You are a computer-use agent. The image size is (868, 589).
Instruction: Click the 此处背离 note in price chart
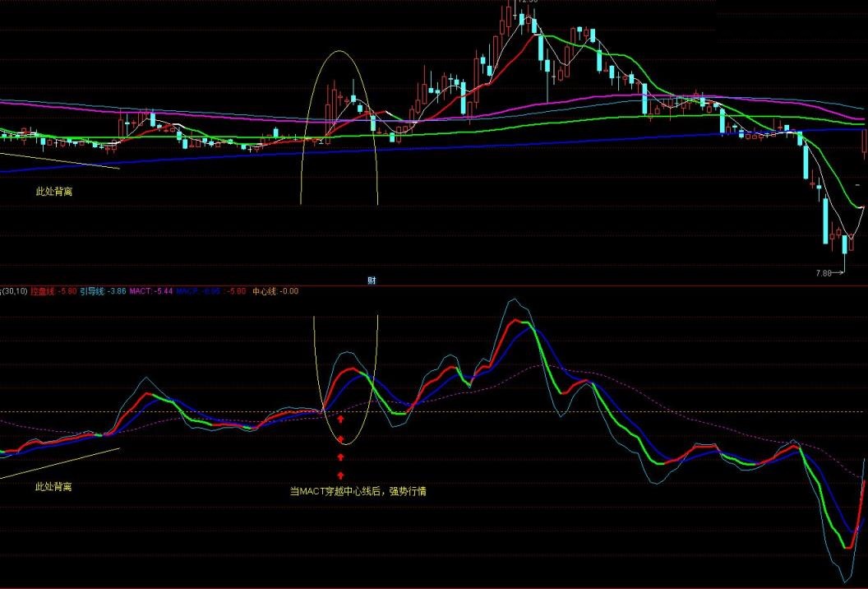(53, 192)
